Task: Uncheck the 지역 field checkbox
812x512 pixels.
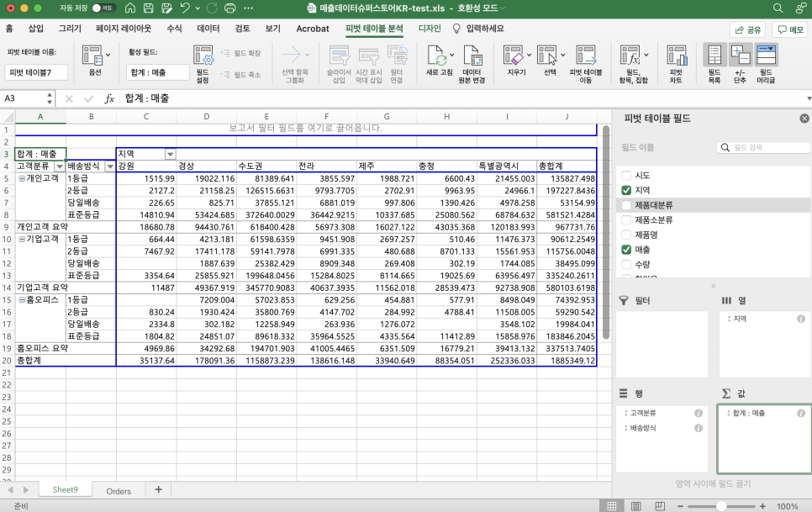Action: point(626,190)
